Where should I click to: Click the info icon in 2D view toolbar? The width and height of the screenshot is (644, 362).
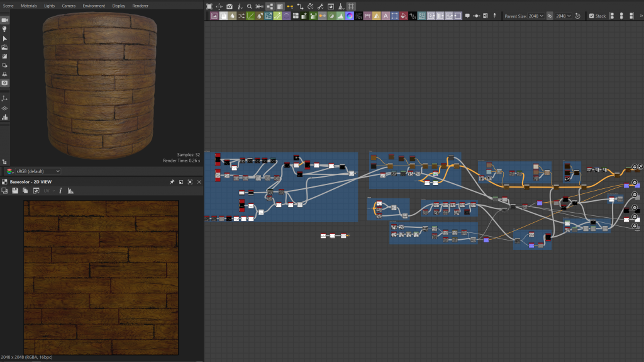[60, 191]
